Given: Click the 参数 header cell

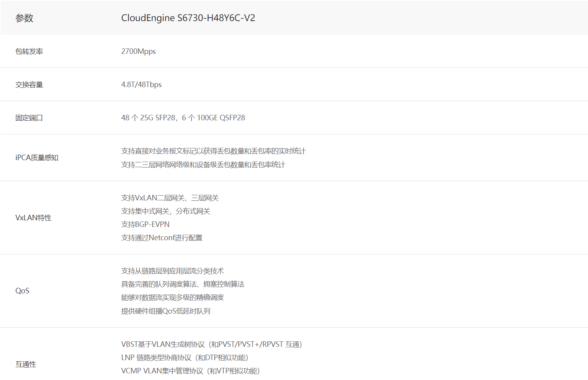Looking at the screenshot, I should (x=24, y=18).
